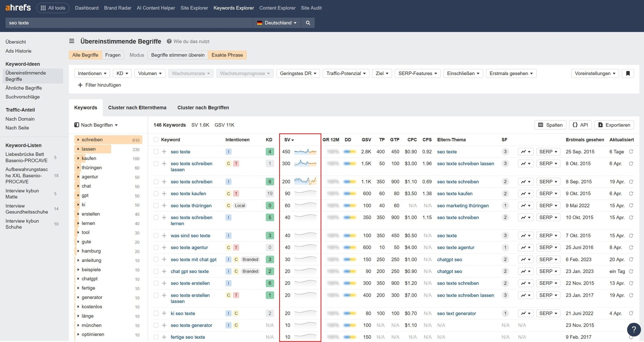Refresh the 'seo texte schreiben' row data
The width and height of the screenshot is (644, 342).
[x=631, y=182]
